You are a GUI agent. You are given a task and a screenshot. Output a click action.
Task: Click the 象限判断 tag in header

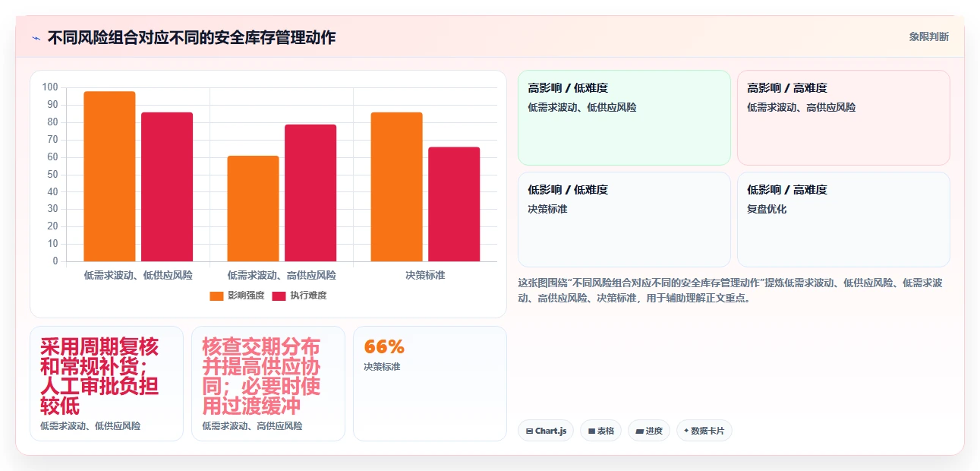click(928, 36)
